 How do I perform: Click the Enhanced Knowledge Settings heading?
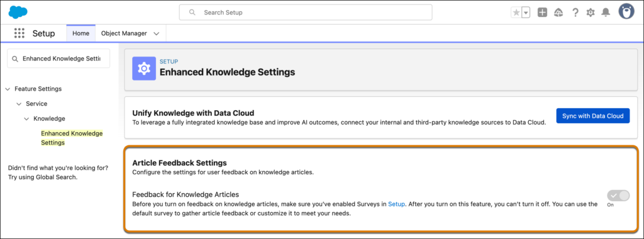227,72
